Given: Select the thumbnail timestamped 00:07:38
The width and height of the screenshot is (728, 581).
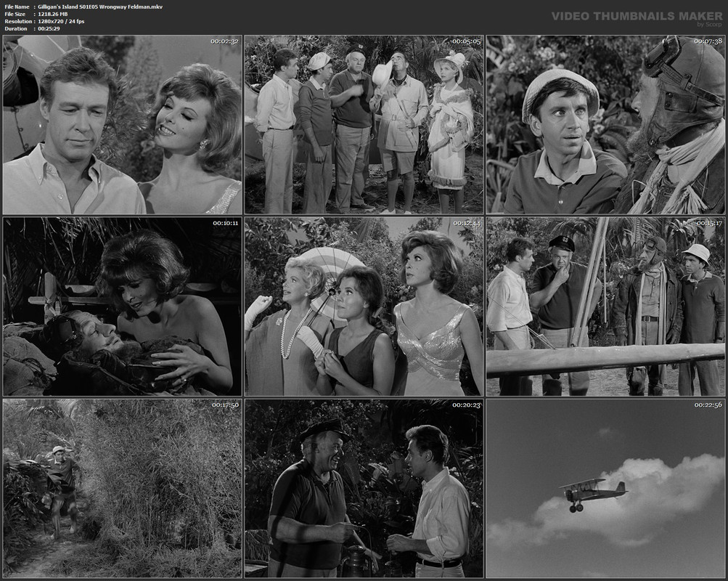Looking at the screenshot, I should click(605, 124).
